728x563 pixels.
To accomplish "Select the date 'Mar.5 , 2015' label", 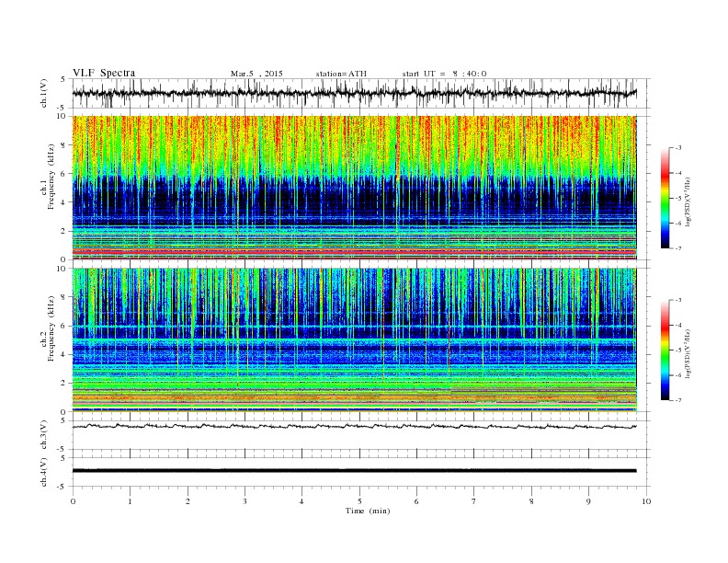I will [x=256, y=74].
